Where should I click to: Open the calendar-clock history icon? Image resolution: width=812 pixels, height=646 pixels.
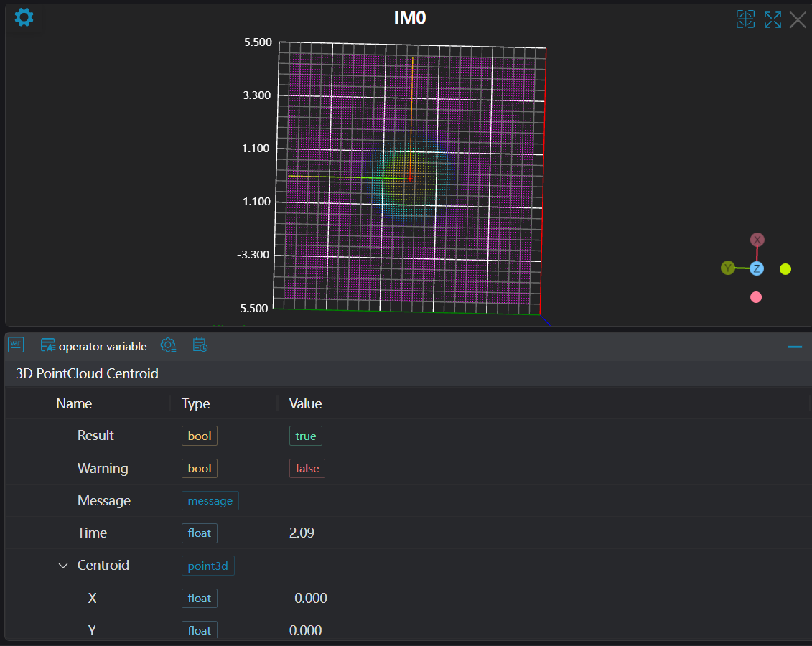(200, 345)
